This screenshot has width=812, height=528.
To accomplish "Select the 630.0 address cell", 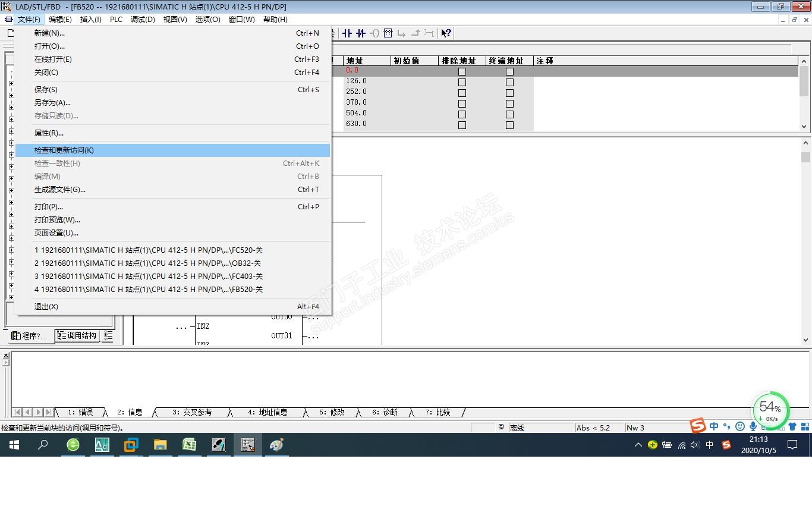I will [x=367, y=124].
